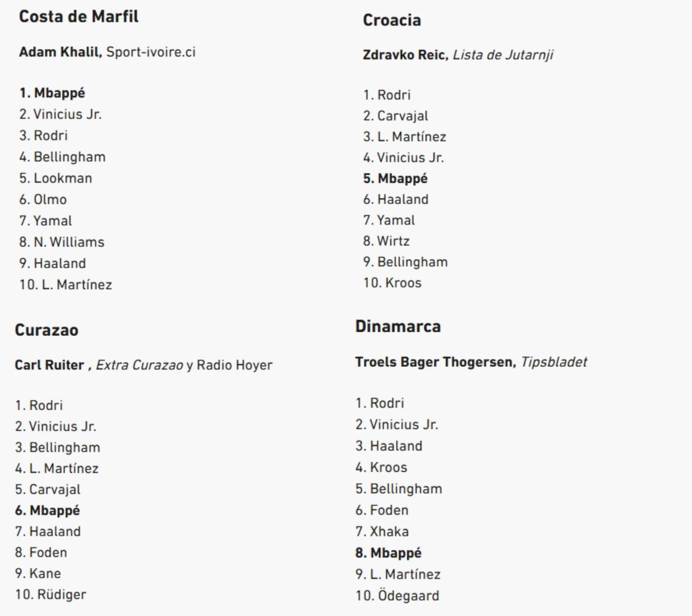Select the '10. Ödegaard' entry
692x616 pixels.
click(x=397, y=596)
